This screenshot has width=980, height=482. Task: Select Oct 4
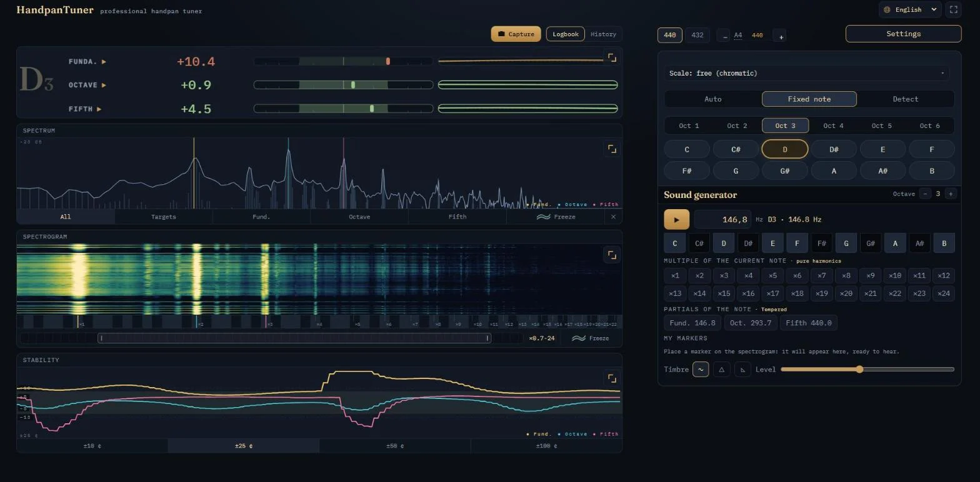pos(833,125)
